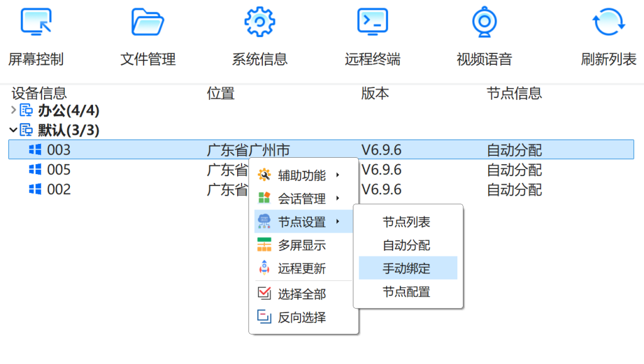Click the Windows icon beside device 005

(35, 170)
